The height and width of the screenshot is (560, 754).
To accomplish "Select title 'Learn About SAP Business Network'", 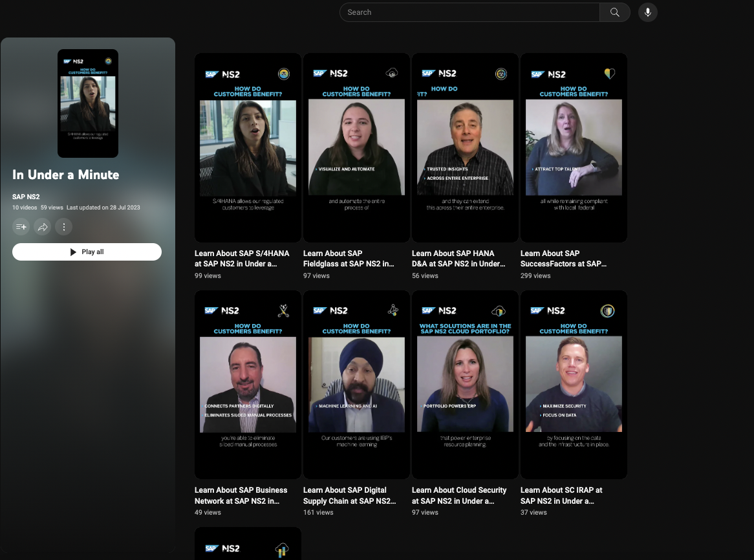I will coord(241,495).
